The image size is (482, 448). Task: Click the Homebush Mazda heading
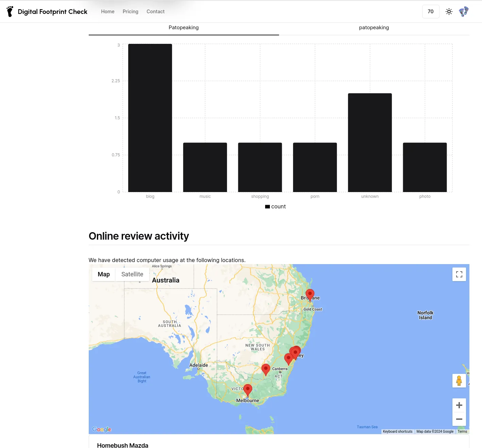pyautogui.click(x=122, y=445)
